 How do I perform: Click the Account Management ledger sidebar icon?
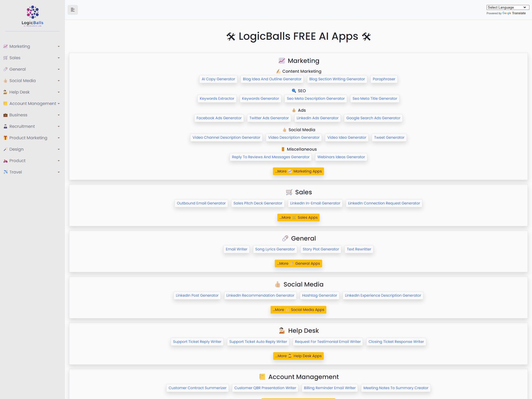coord(5,104)
